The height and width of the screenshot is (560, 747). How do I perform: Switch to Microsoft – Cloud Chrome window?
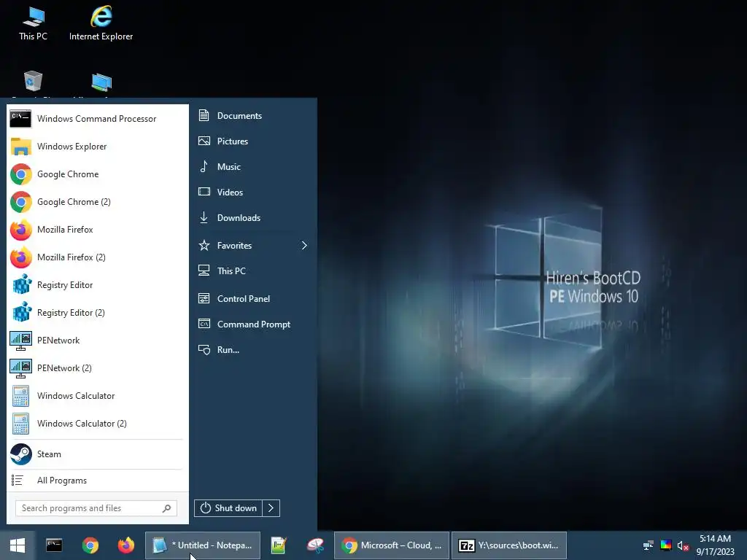392,545
